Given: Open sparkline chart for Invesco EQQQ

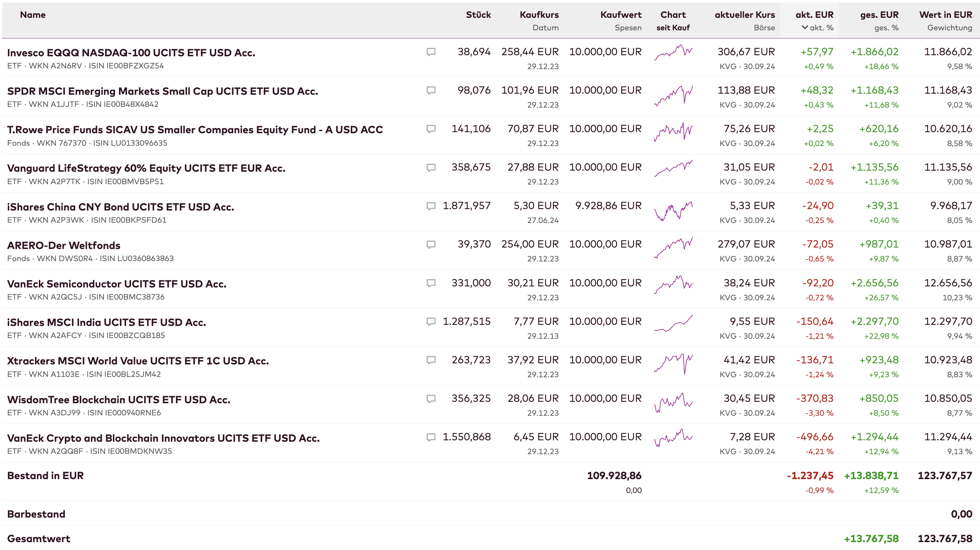Looking at the screenshot, I should point(673,53).
